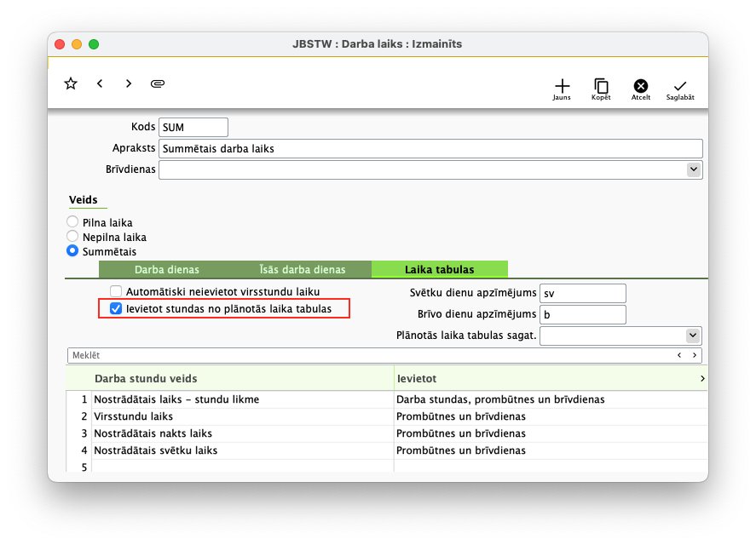Select Summētais radio option
The width and height of the screenshot is (756, 545).
[72, 250]
